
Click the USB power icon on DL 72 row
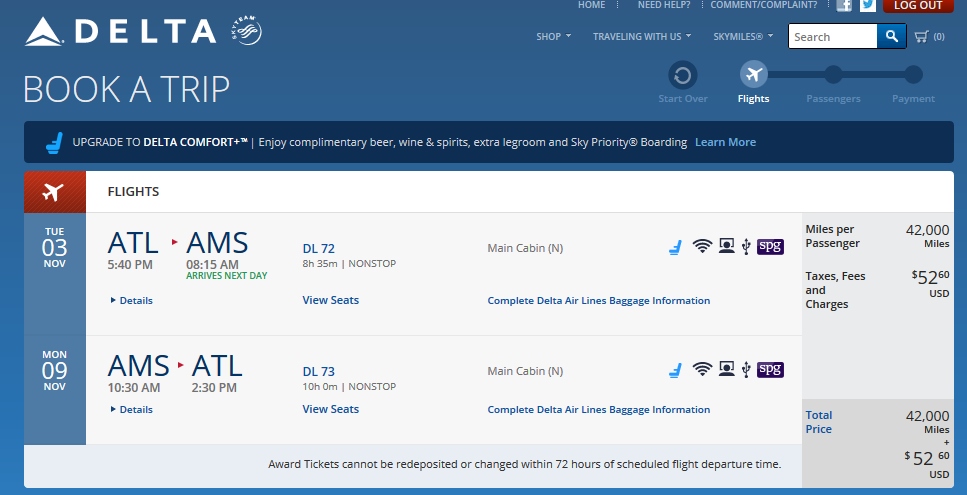(x=746, y=247)
